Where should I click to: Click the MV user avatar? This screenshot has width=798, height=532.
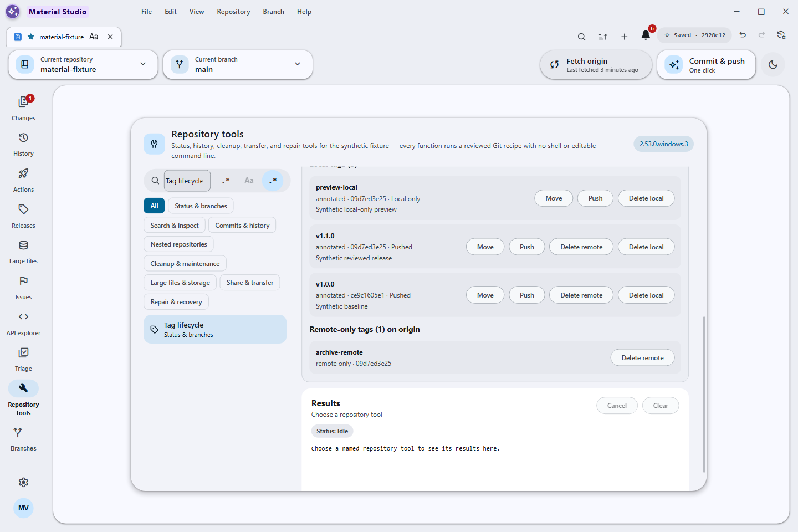[23, 508]
